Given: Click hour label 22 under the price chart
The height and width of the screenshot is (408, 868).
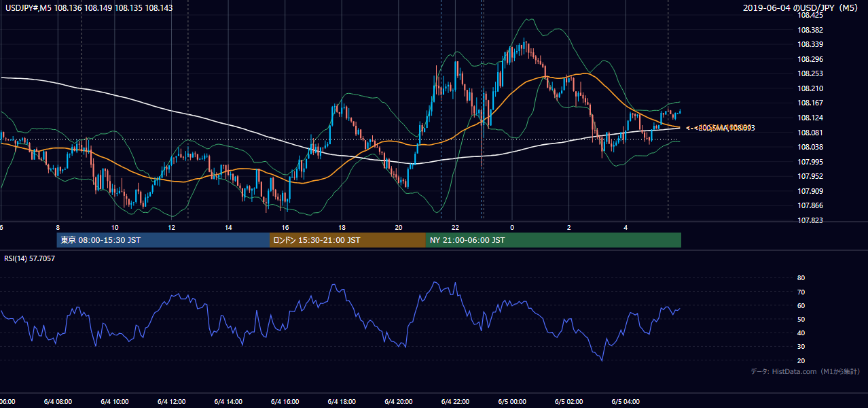Looking at the screenshot, I should coord(455,227).
